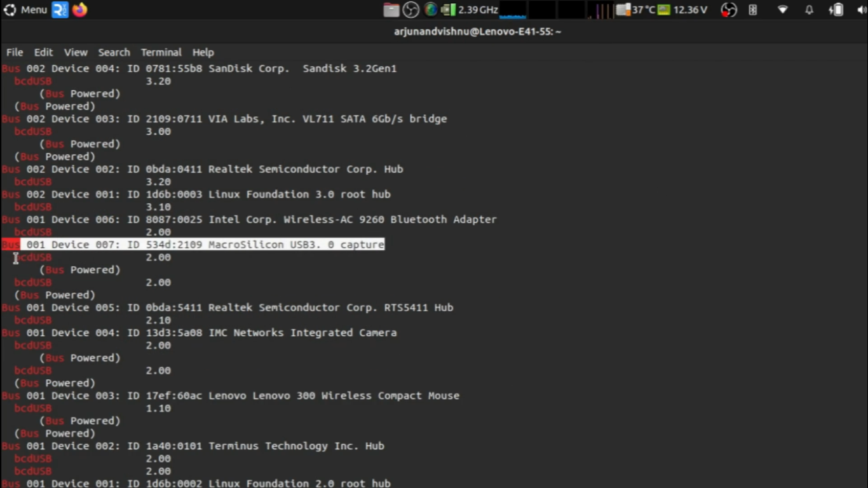Click the OBS Studio panel icon
The image size is (868, 488).
click(410, 10)
